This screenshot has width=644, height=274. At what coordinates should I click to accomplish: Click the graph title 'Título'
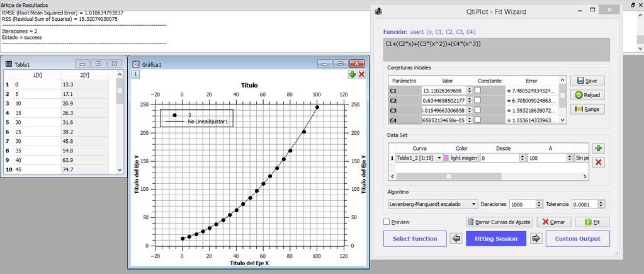pos(250,86)
